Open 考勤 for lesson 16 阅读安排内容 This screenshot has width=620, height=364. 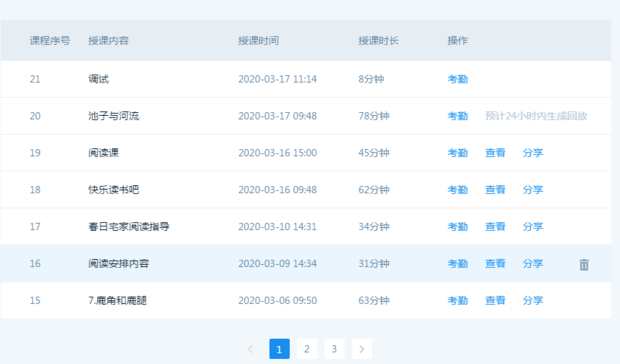457,263
